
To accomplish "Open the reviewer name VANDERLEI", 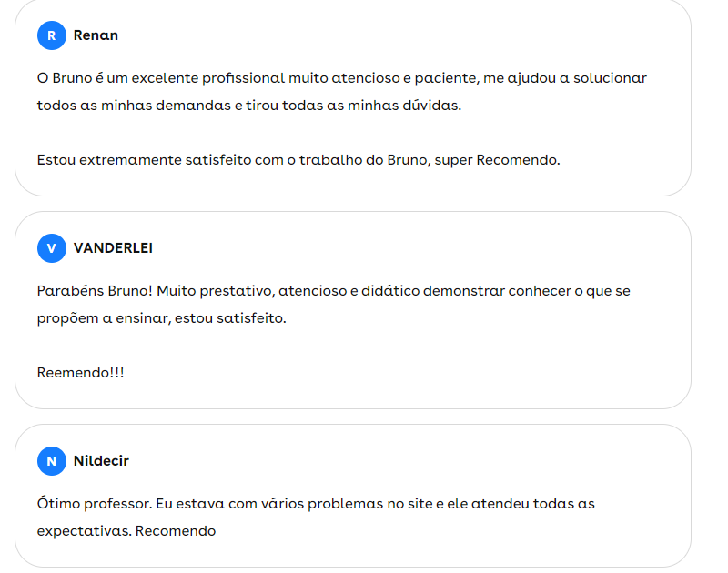I will pos(113,248).
